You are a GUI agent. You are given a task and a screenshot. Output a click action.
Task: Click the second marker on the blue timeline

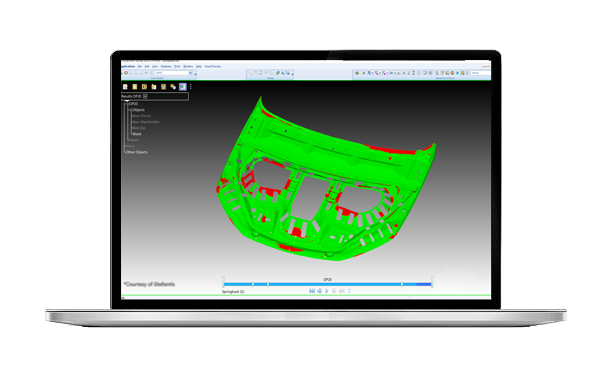click(x=268, y=284)
